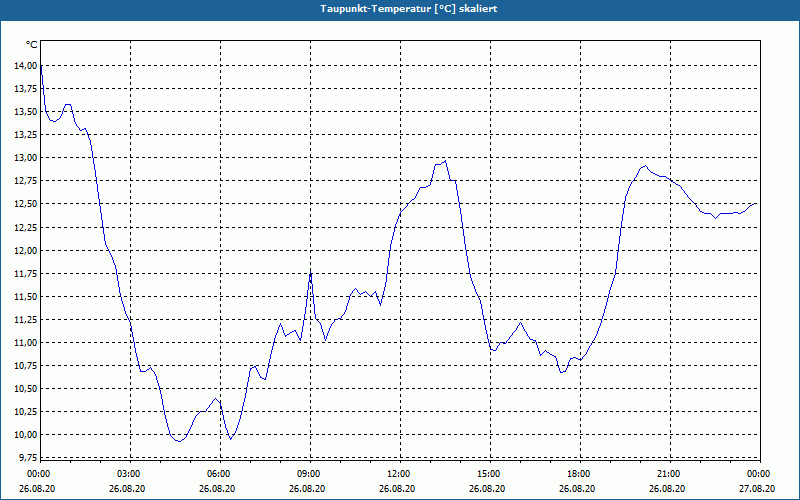The height and width of the screenshot is (500, 800).
Task: Click the °C unit label on the y-axis
Action: coord(32,45)
